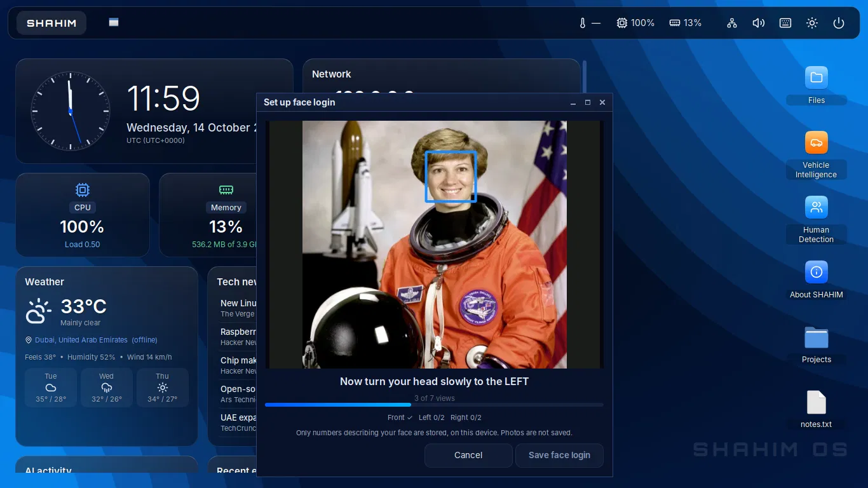Open the notes.txt file on desktop
The width and height of the screenshot is (868, 488).
pos(817,410)
